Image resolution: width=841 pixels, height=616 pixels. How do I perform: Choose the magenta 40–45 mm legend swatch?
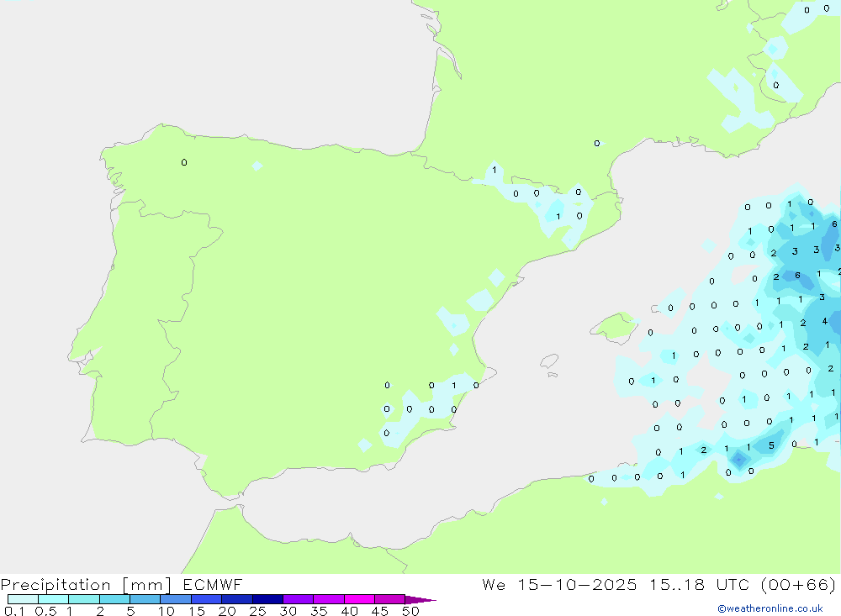[359, 599]
